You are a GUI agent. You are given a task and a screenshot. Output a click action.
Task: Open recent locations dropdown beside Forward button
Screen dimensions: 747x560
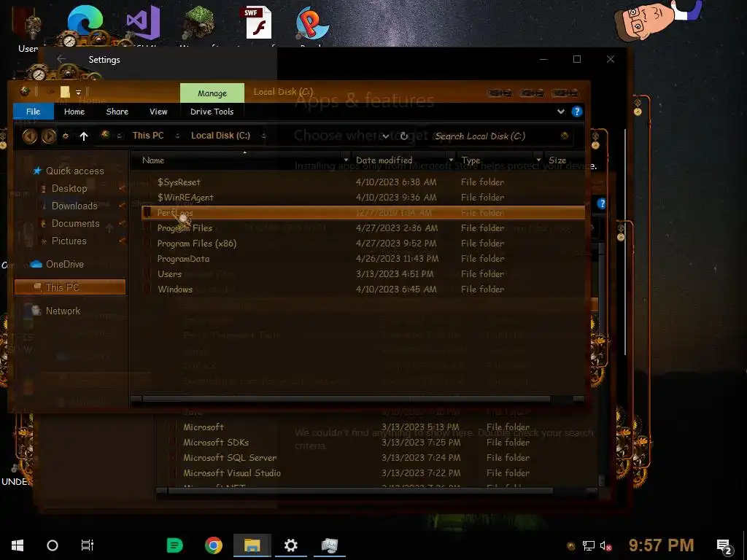coord(65,136)
